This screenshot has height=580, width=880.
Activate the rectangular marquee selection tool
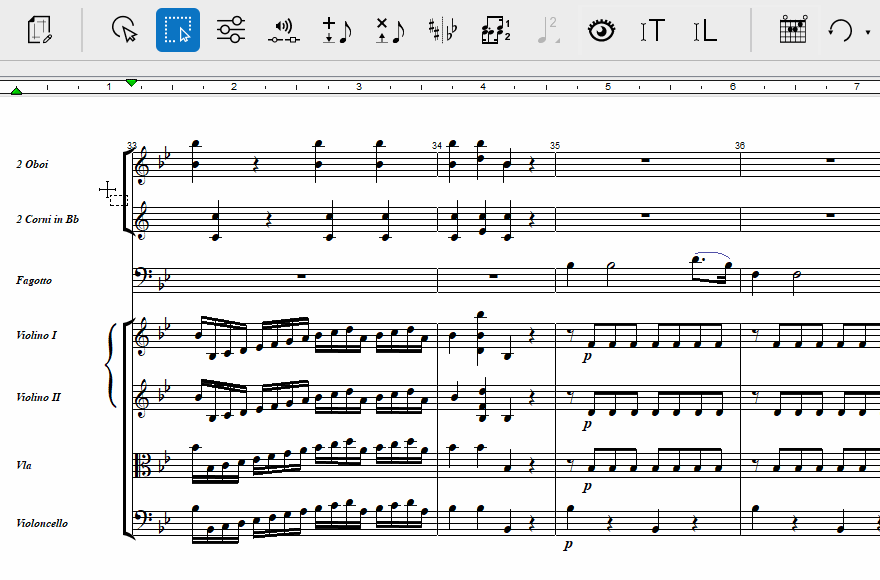tap(178, 30)
